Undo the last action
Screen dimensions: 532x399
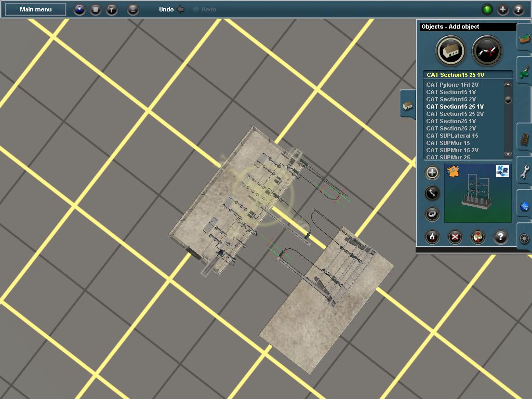[x=171, y=9]
